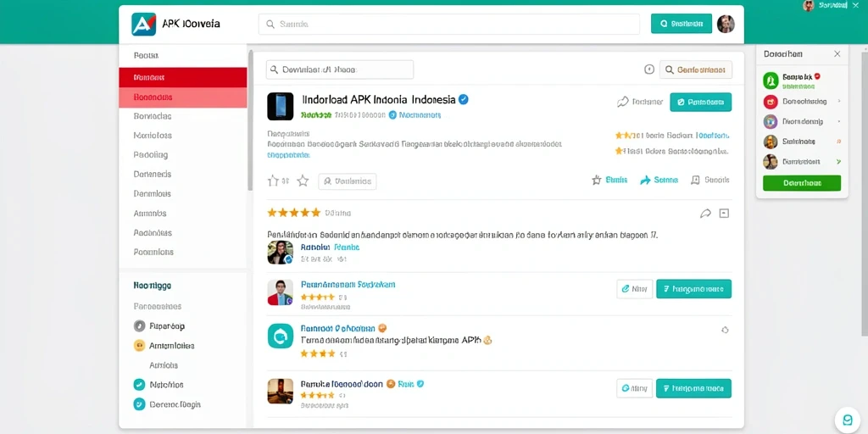Click the bookmark icon at right of actions row
The width and height of the screenshot is (868, 434).
click(x=695, y=180)
